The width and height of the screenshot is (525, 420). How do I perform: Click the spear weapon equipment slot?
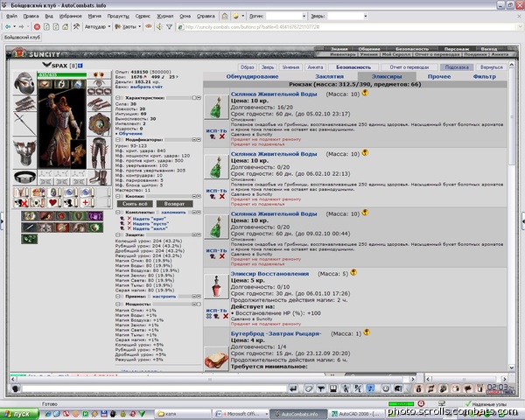click(24, 124)
